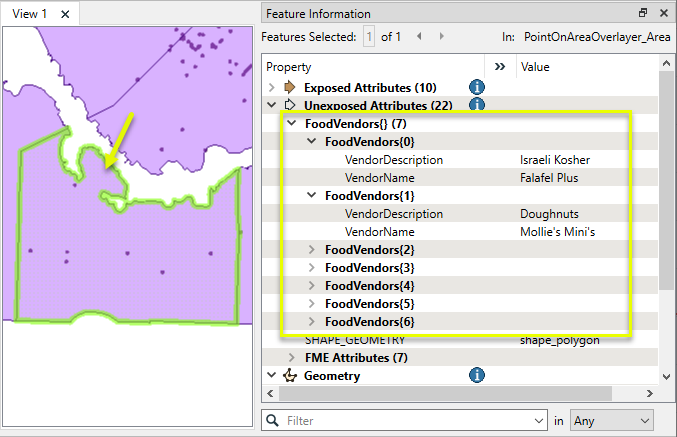Click the Geometry info icon
Viewport: 677px width, 437px height.
tap(477, 376)
